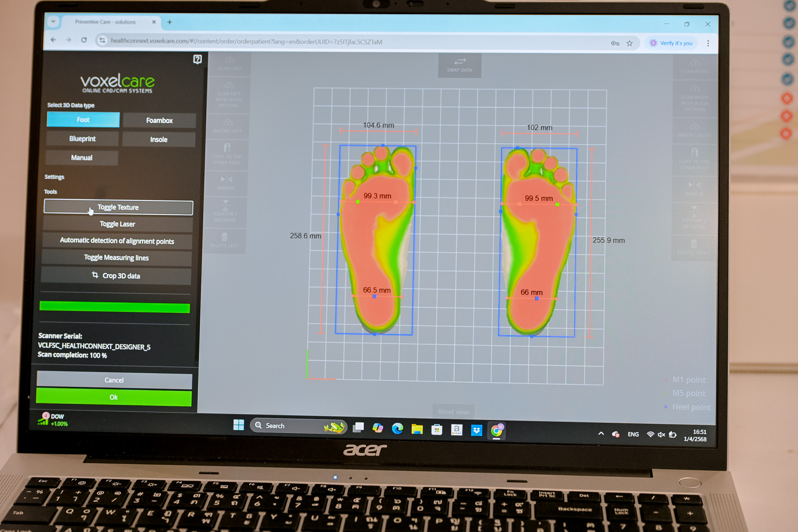Expand the Settings section
Image resolution: width=798 pixels, height=532 pixels.
click(54, 177)
